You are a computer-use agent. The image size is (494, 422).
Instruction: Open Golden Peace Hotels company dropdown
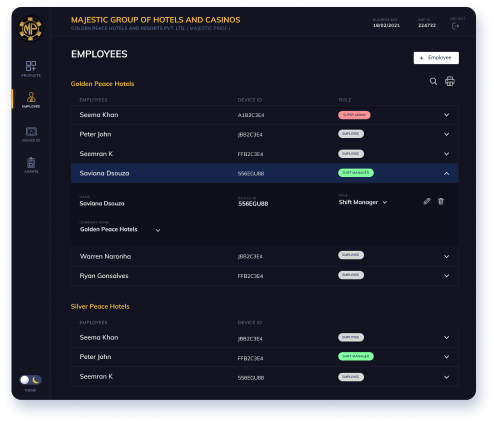pyautogui.click(x=120, y=230)
